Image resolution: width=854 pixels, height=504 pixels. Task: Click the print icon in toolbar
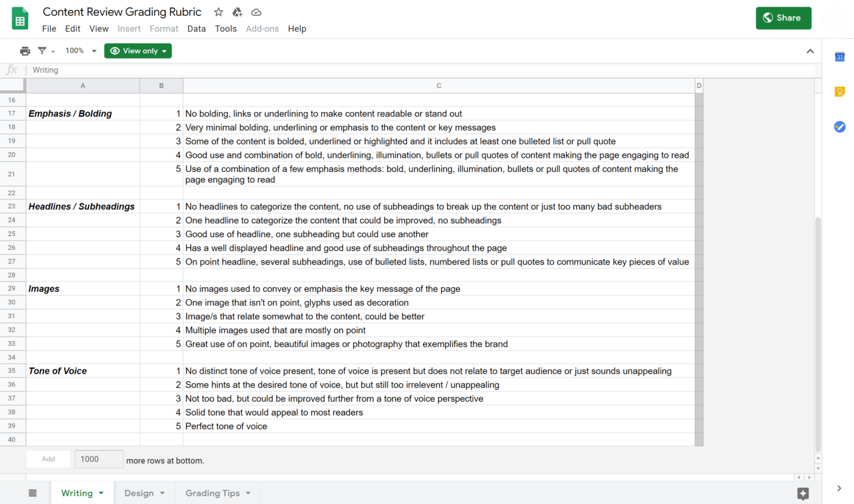pos(25,51)
